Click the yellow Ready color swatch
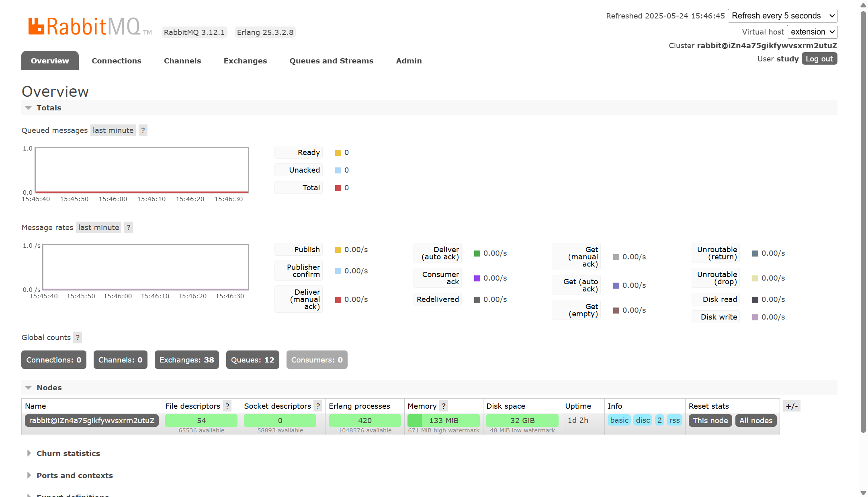Screen dimensions: 868x497 (338, 153)
